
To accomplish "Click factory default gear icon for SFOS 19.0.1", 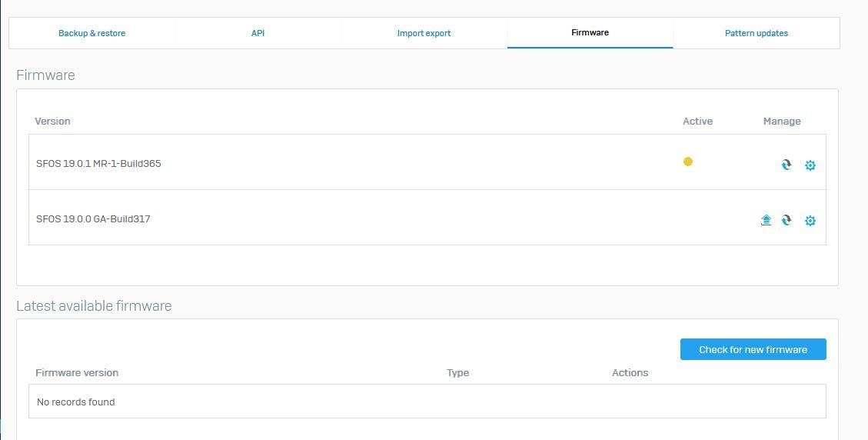I will pos(810,165).
